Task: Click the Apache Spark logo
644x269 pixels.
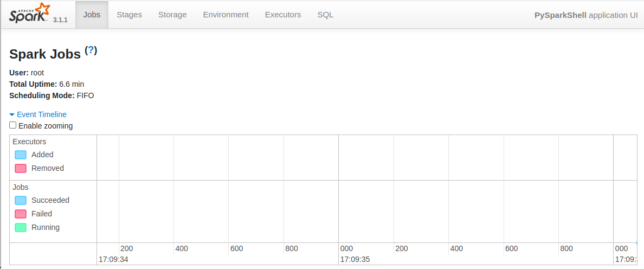Action: click(x=29, y=14)
